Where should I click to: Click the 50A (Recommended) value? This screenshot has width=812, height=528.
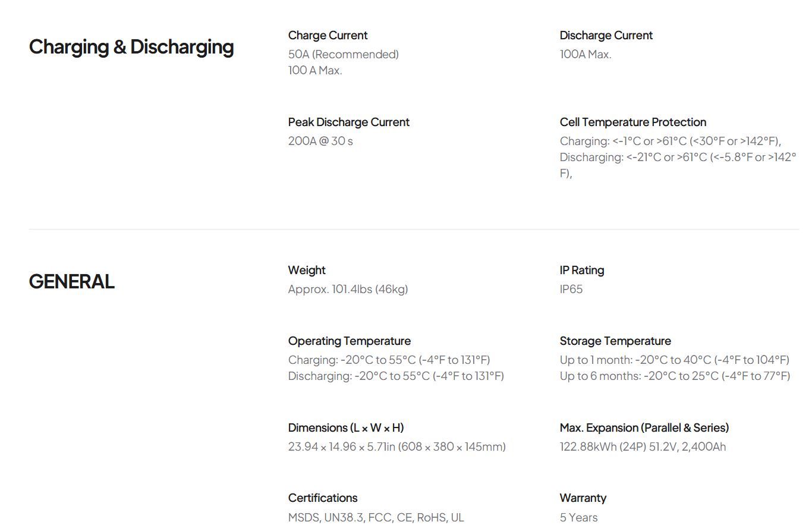[x=343, y=55]
